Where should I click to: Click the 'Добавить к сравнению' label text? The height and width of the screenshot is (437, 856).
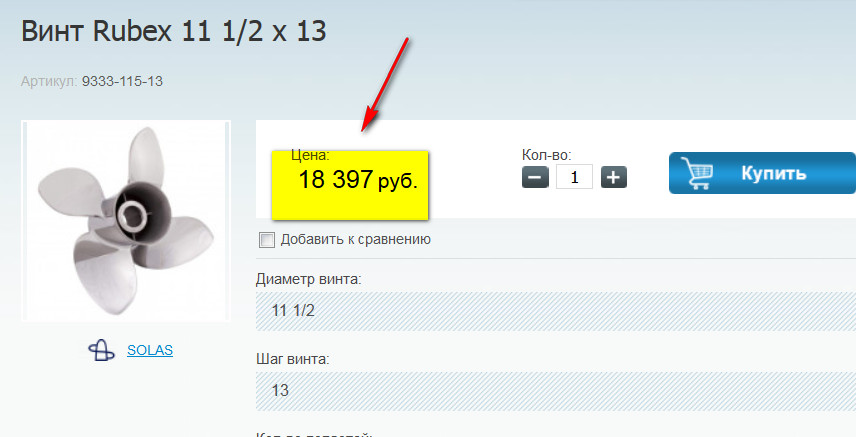pos(355,239)
